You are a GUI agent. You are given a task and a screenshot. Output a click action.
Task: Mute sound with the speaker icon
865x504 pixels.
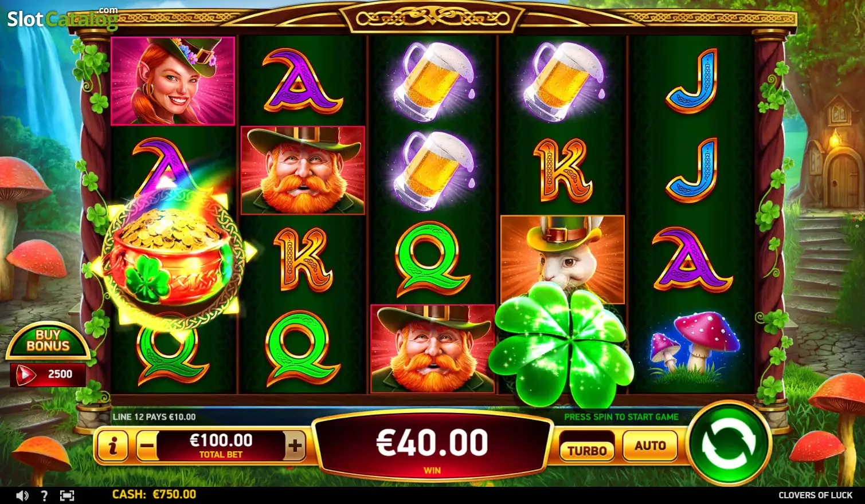click(x=22, y=495)
